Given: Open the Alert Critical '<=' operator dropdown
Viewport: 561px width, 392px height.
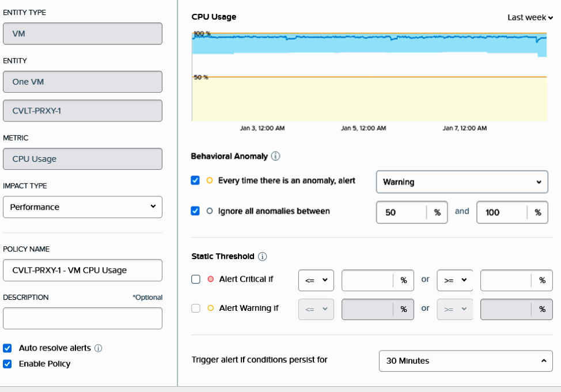Looking at the screenshot, I should coord(316,280).
